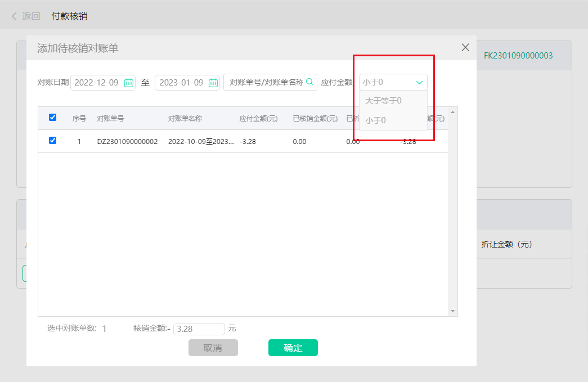Open the FK2301090000003 payment record link

pos(517,56)
